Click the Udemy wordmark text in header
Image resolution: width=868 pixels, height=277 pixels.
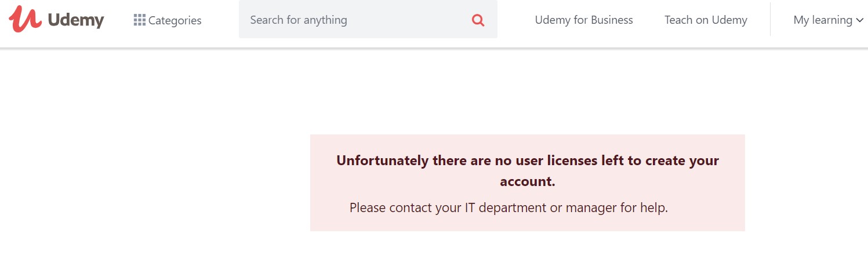coord(76,20)
